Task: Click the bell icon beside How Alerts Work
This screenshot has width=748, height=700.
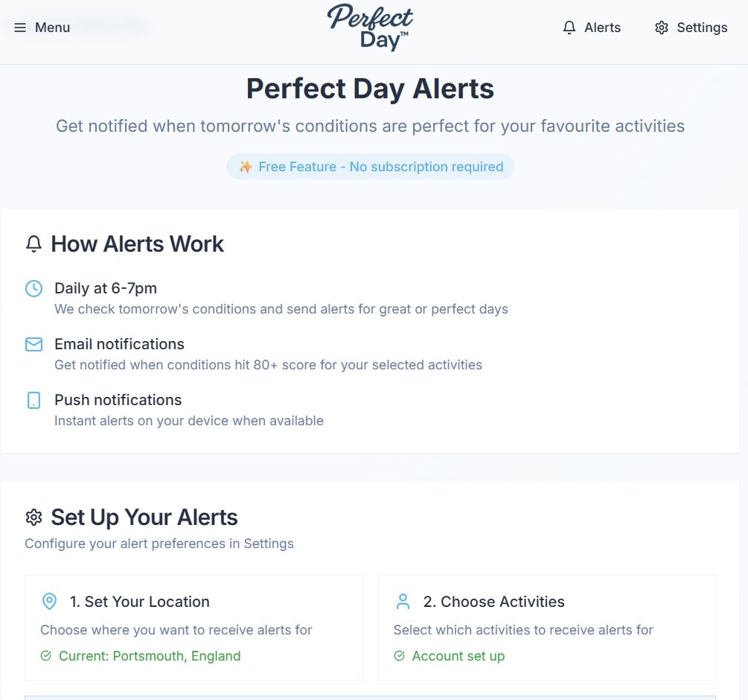Action: coord(33,244)
